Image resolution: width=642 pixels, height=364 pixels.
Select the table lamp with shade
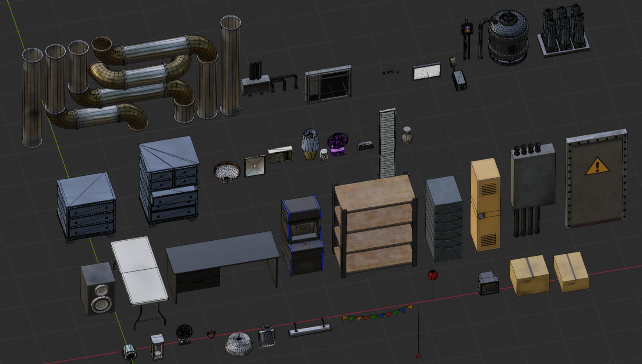(310, 143)
